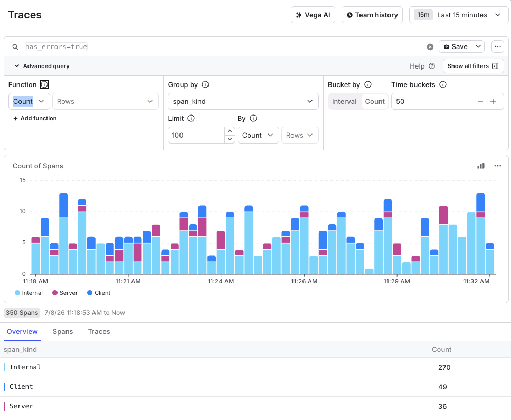Click the By info icon

pyautogui.click(x=253, y=118)
